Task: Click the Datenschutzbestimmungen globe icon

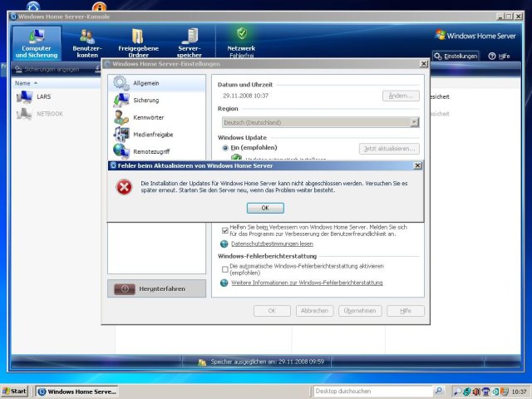Action: pos(224,244)
